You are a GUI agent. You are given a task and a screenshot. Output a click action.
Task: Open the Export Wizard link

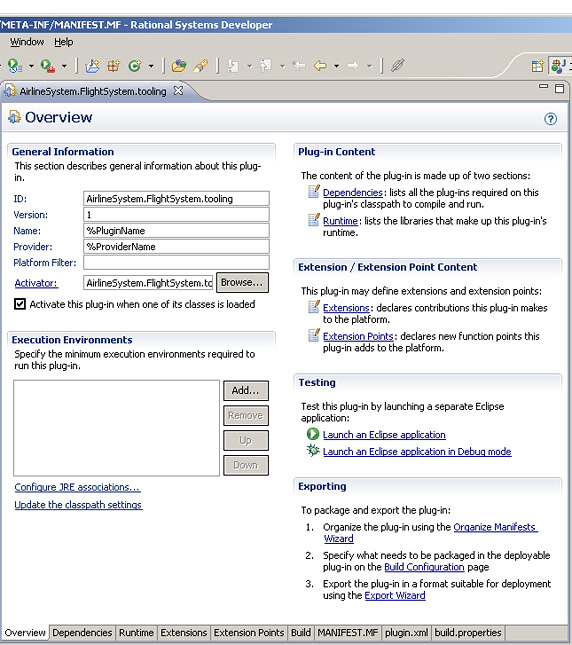coord(395,595)
